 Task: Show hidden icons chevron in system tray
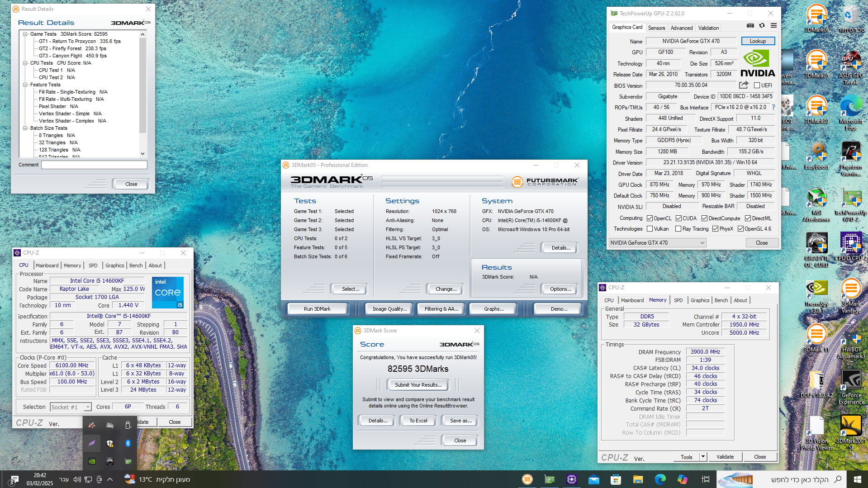(110, 479)
